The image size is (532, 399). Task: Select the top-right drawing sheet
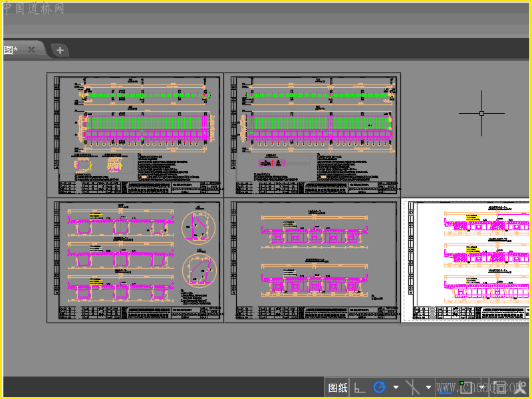click(313, 134)
